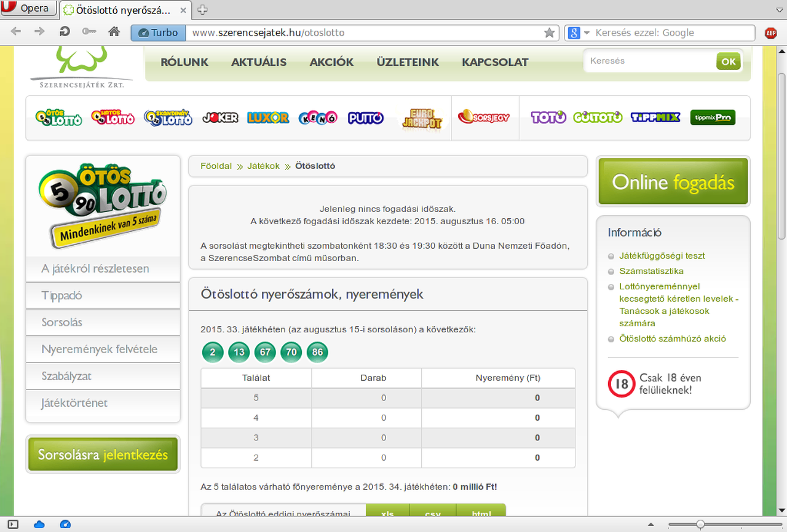Focus the address bar URL field

[x=365, y=33]
